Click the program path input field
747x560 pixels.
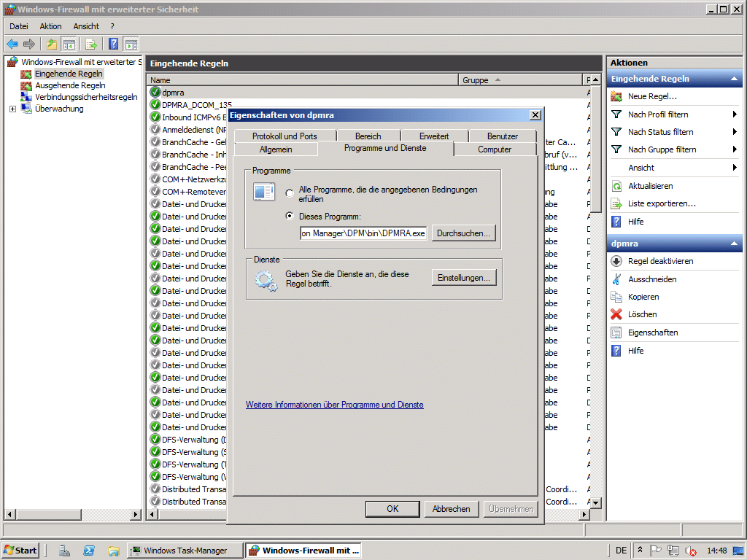[x=363, y=233]
